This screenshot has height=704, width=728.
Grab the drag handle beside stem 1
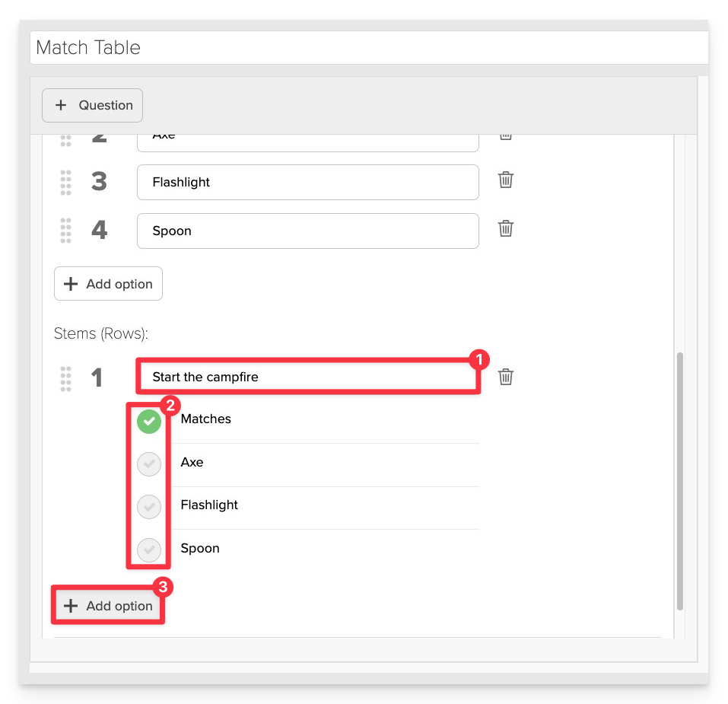[66, 379]
